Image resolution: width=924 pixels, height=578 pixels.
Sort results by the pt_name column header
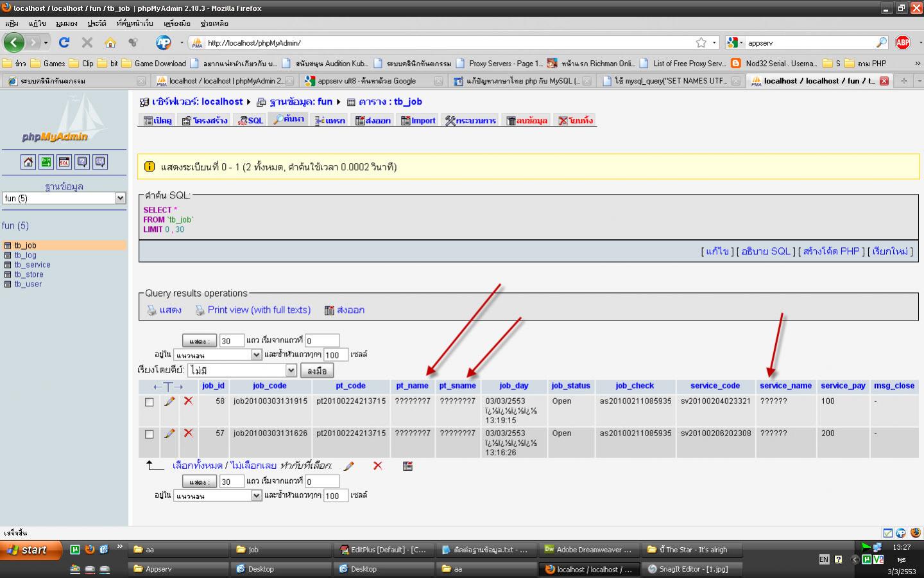pos(412,386)
